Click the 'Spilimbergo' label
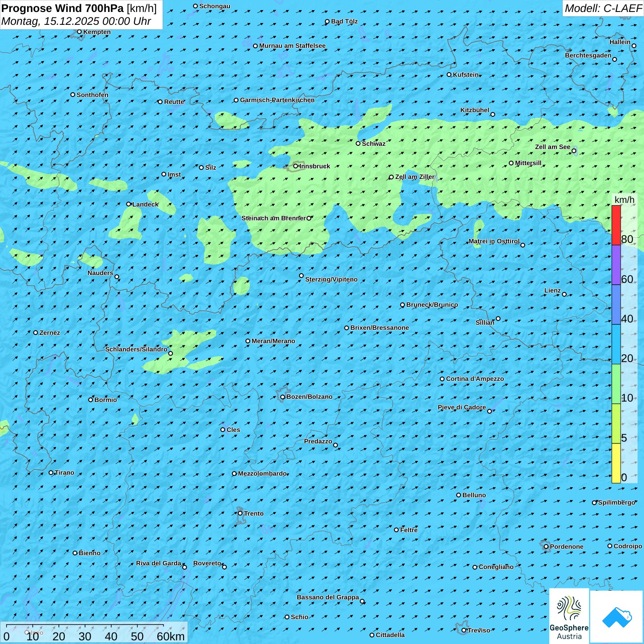The image size is (644, 644). 616,502
